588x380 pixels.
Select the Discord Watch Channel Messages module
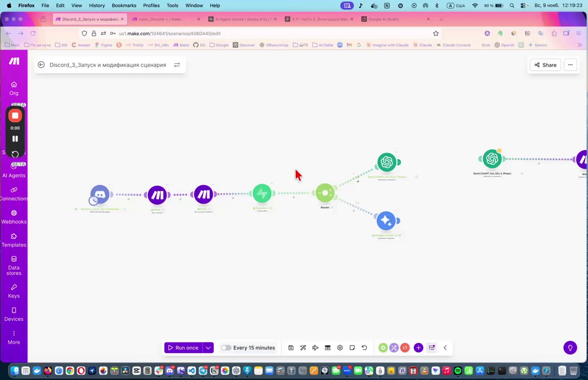pyautogui.click(x=100, y=194)
